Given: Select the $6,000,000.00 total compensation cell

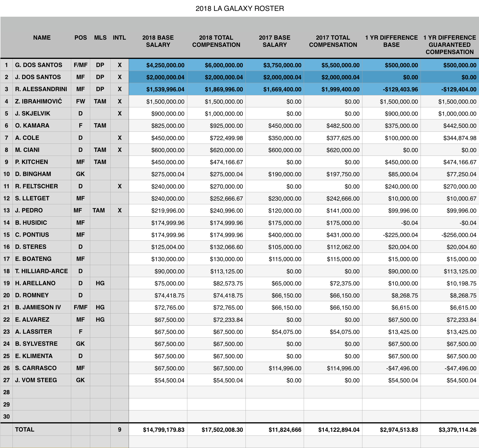Looking at the screenshot, I should (x=216, y=65).
